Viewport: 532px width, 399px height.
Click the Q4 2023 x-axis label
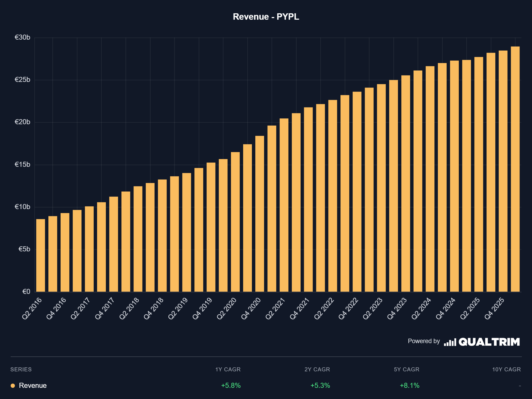pos(397,308)
